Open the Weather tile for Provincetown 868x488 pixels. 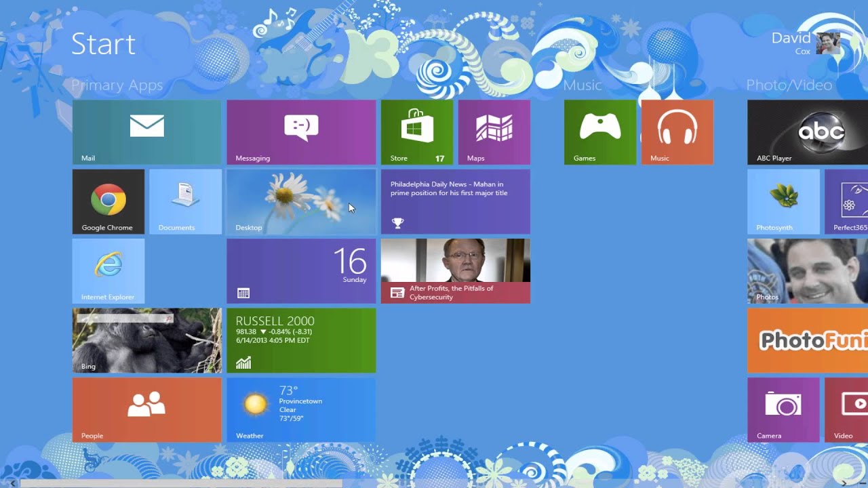(x=301, y=410)
